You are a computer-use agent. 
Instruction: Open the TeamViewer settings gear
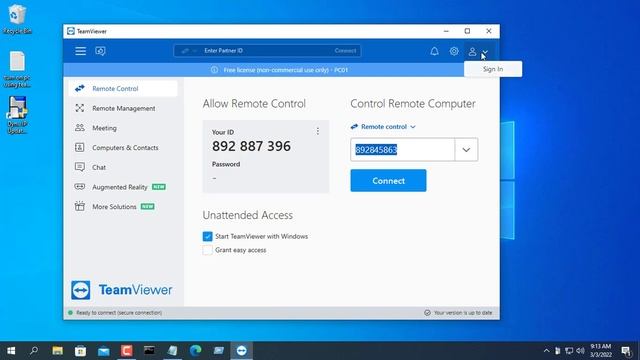(454, 51)
